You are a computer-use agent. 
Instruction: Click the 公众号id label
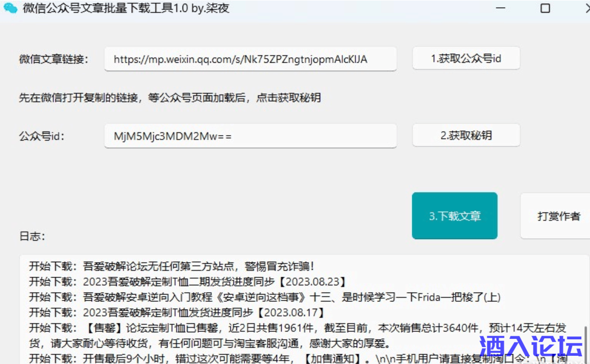(42, 136)
